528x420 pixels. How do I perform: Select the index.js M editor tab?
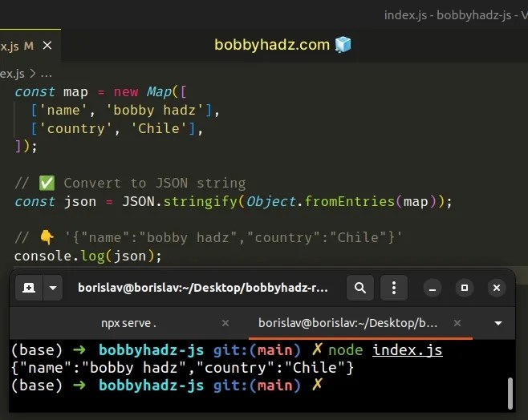30,46
